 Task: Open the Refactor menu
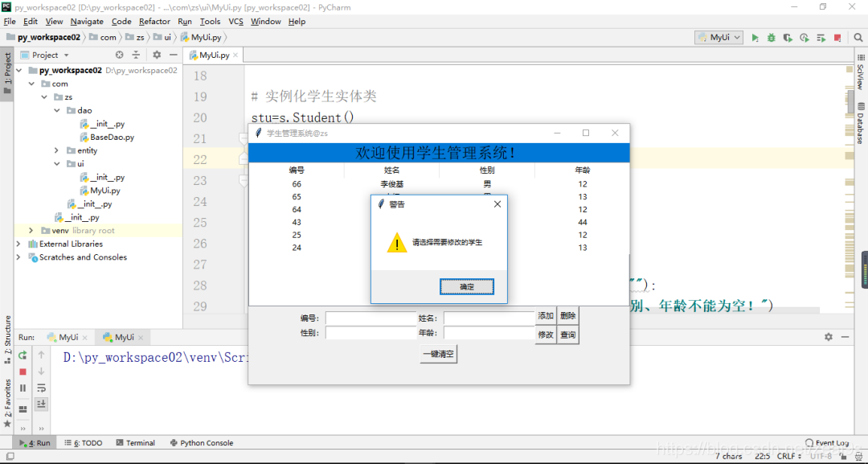click(x=154, y=22)
